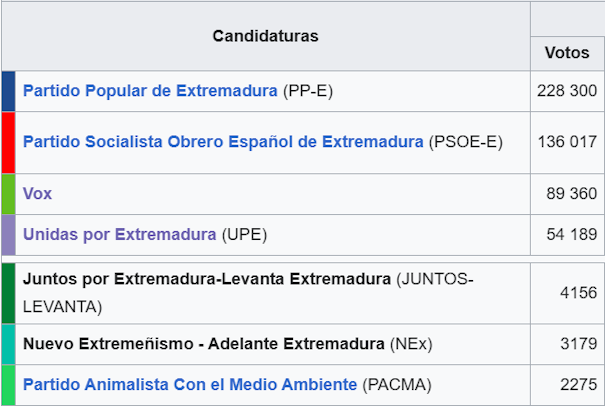Click the dark green JUNTOS-LEVANTA color swatch

pyautogui.click(x=8, y=292)
